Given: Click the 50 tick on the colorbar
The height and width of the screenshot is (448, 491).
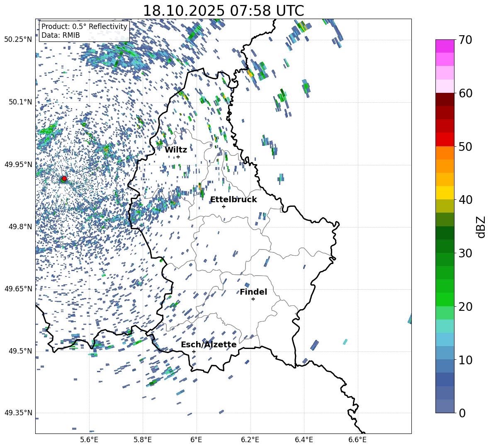Looking at the screenshot, I should 465,146.
